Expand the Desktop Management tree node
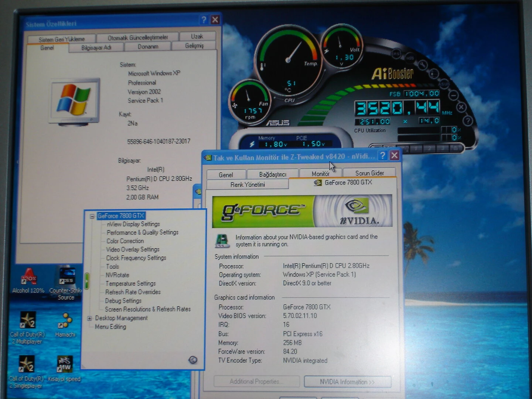 [x=89, y=318]
